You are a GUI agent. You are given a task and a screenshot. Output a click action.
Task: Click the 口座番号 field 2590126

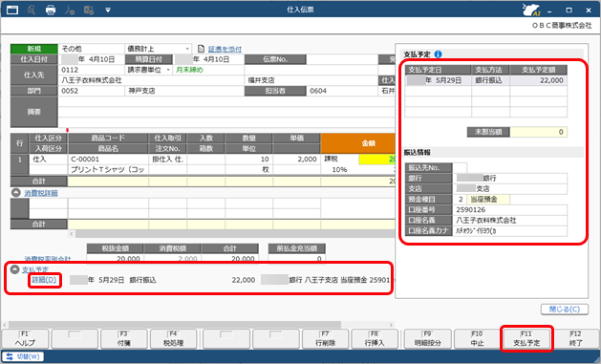pos(510,209)
